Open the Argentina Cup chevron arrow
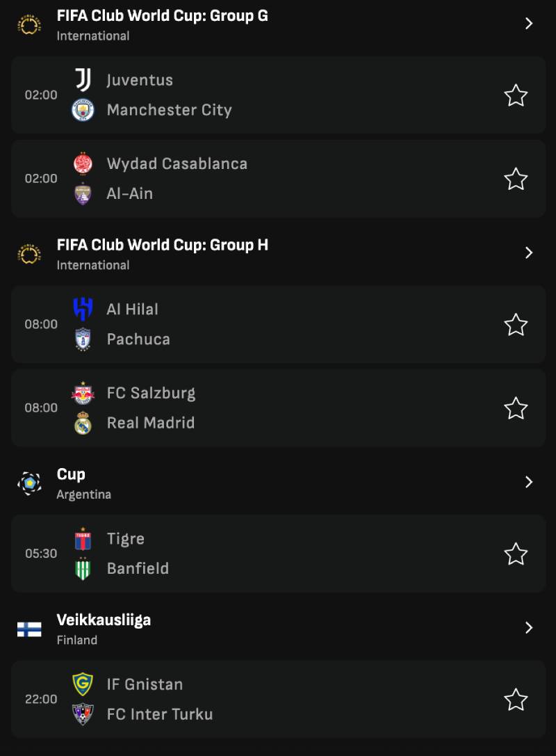Viewport: 556px width, 756px height. point(529,482)
